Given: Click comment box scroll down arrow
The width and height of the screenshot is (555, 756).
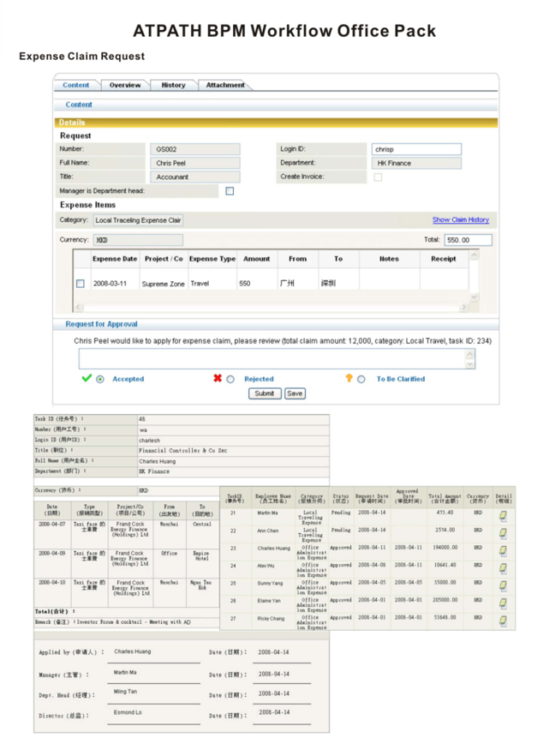Looking at the screenshot, I should pyautogui.click(x=470, y=364).
